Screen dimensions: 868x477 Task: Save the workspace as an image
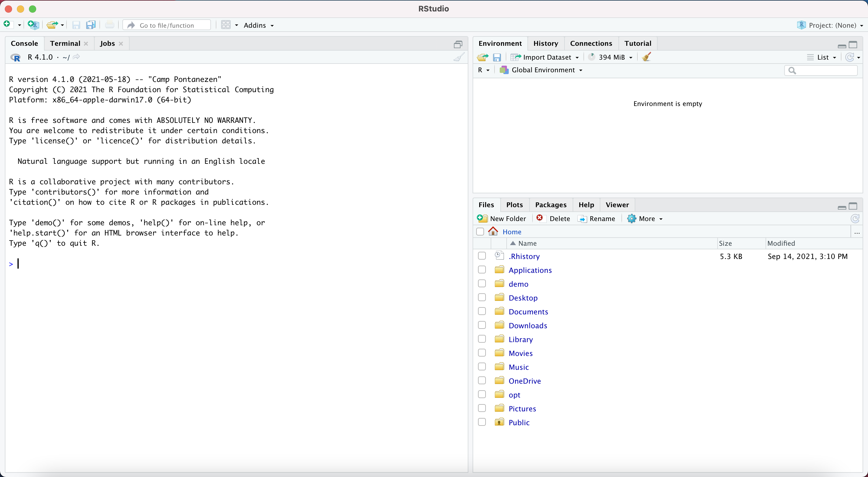(x=497, y=57)
